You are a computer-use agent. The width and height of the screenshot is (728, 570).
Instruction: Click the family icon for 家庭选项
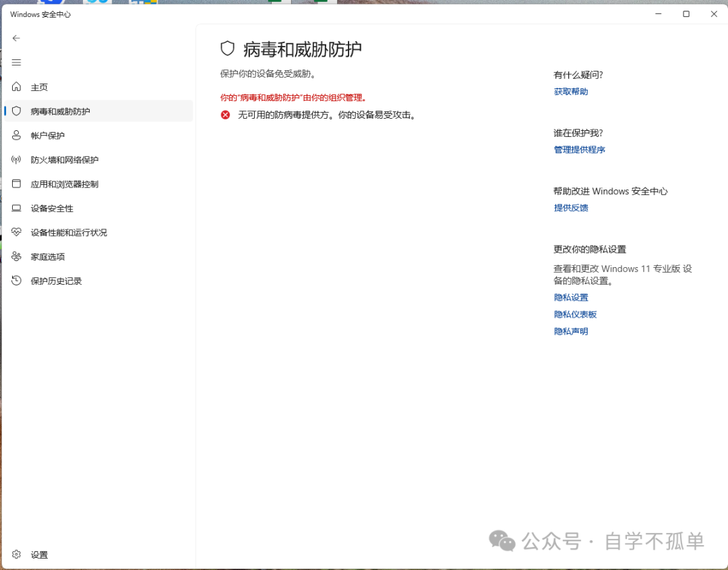(x=16, y=256)
